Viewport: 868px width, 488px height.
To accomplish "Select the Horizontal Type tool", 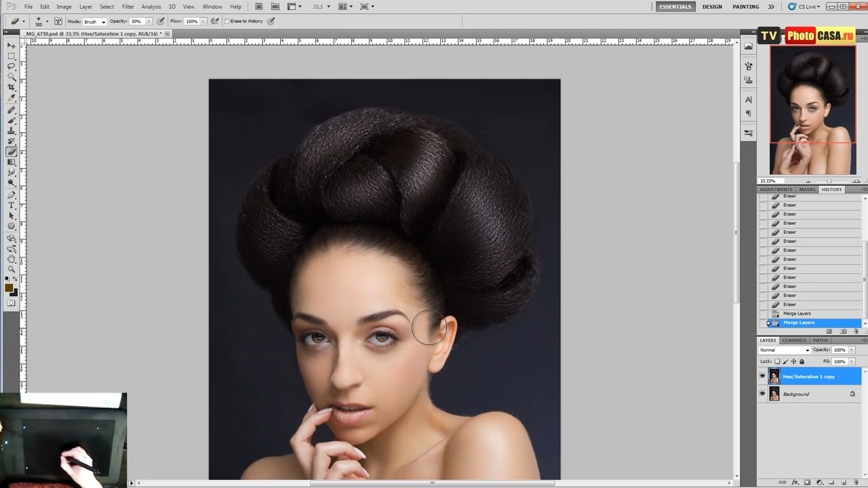I will coord(12,205).
